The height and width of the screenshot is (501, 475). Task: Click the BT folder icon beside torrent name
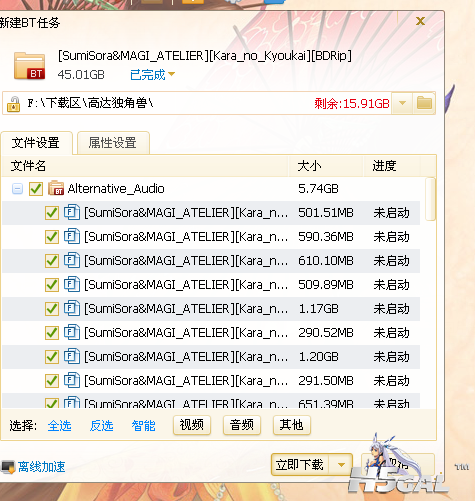coord(29,66)
